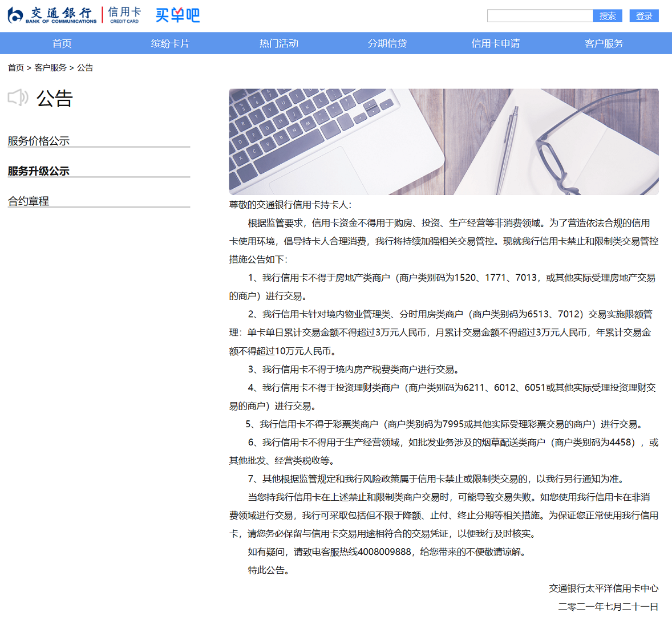Open 客户服务 in the navigation bar
The height and width of the screenshot is (641, 672).
click(604, 43)
